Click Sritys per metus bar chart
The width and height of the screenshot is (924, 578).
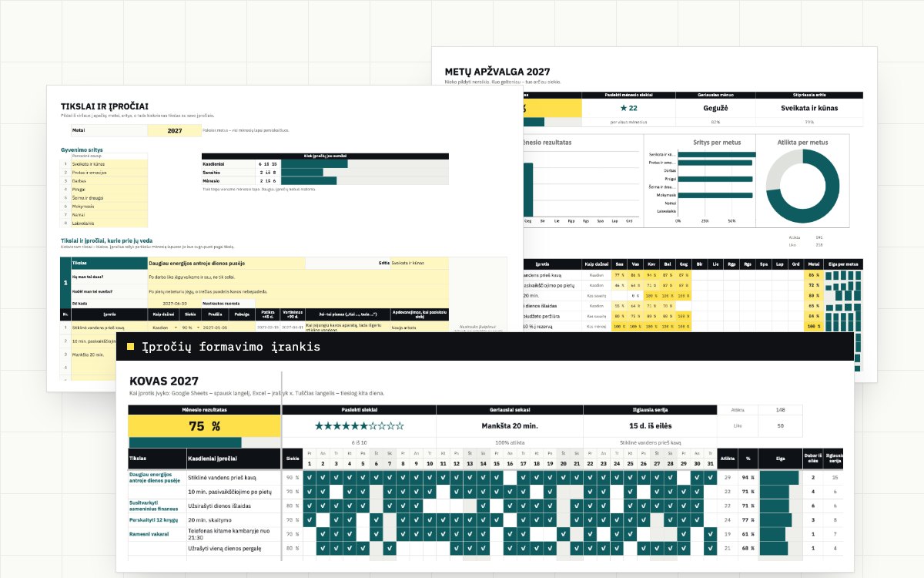coord(701,181)
